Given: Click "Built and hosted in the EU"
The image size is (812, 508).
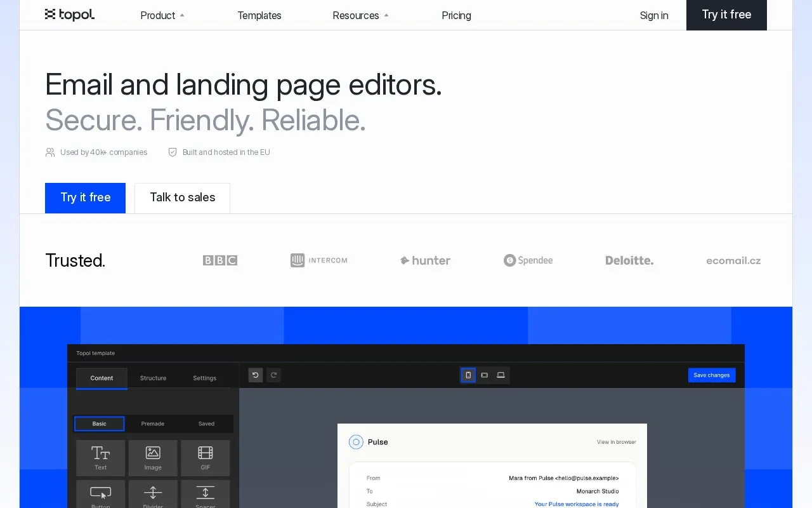Looking at the screenshot, I should click(226, 152).
